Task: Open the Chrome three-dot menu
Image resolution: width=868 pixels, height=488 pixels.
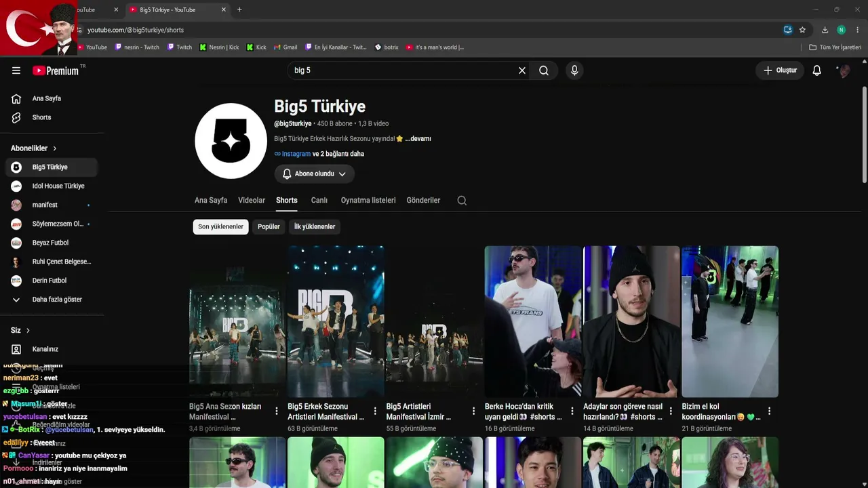Action: click(x=858, y=30)
